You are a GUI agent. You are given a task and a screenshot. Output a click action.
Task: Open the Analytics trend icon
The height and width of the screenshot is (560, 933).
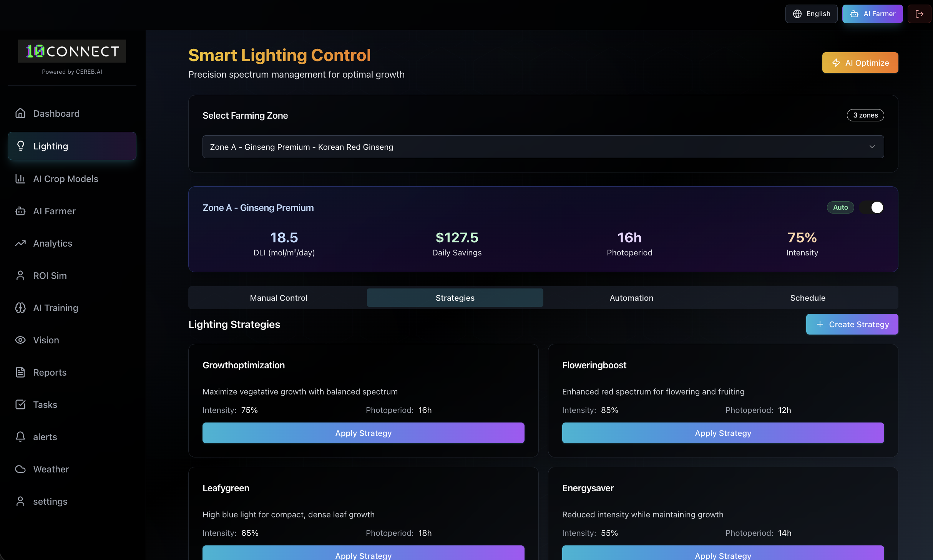click(20, 243)
